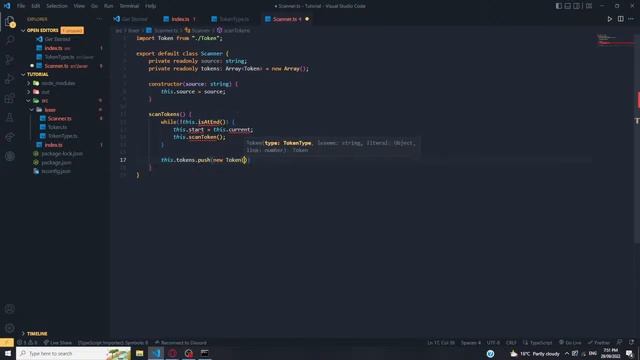The image size is (640, 360).
Task: Switch to TokenType.ts editor tab
Action: (234, 19)
